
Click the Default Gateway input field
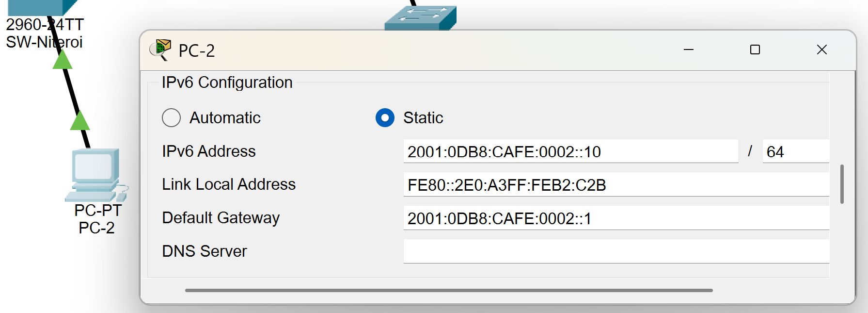point(615,218)
